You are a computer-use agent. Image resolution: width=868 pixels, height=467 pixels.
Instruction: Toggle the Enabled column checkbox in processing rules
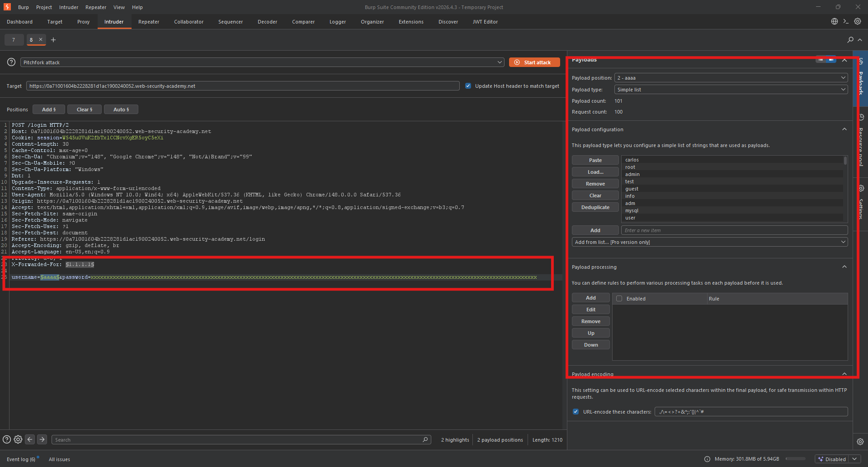point(619,299)
